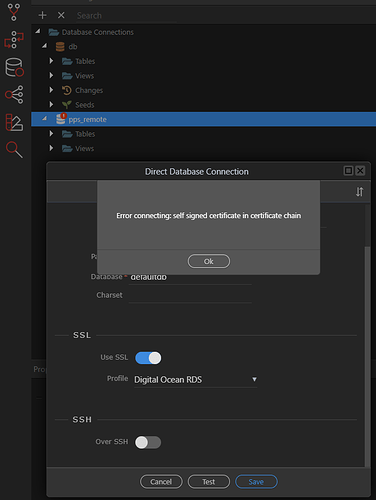Open the Design styles sidebar icon
376x500 pixels.
click(x=14, y=122)
